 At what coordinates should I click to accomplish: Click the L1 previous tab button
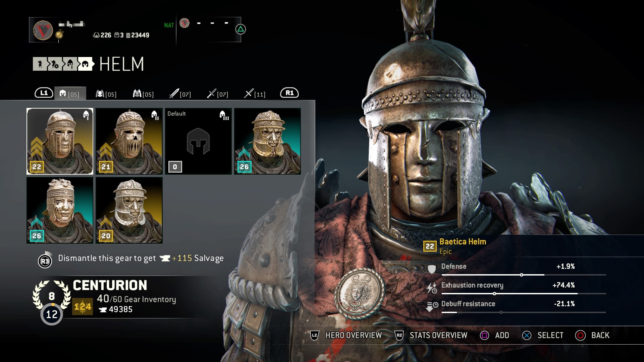coord(44,93)
